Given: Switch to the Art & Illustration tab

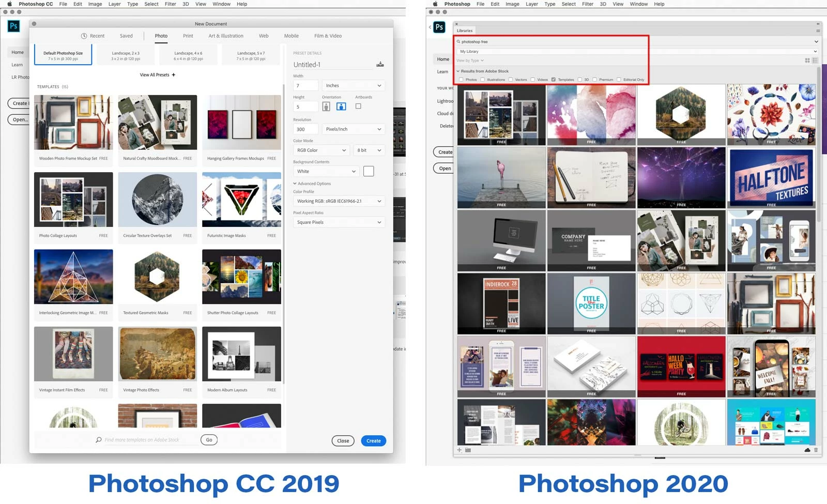Looking at the screenshot, I should [x=226, y=36].
